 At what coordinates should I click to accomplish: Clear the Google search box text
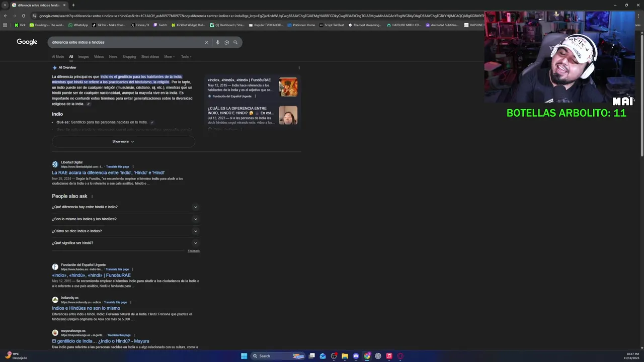[206, 42]
